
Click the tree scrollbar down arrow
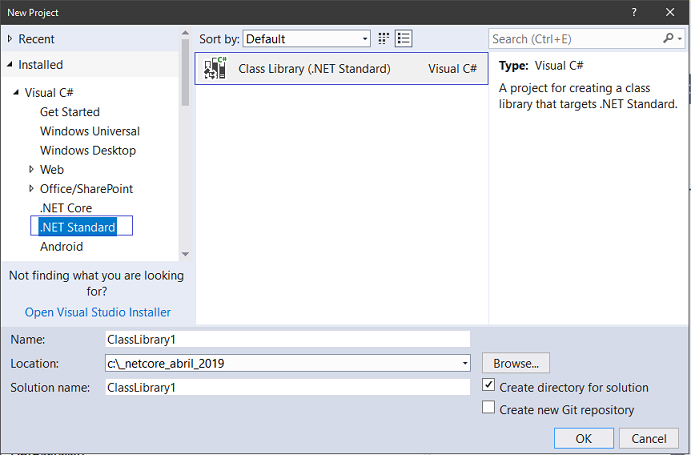(x=185, y=254)
